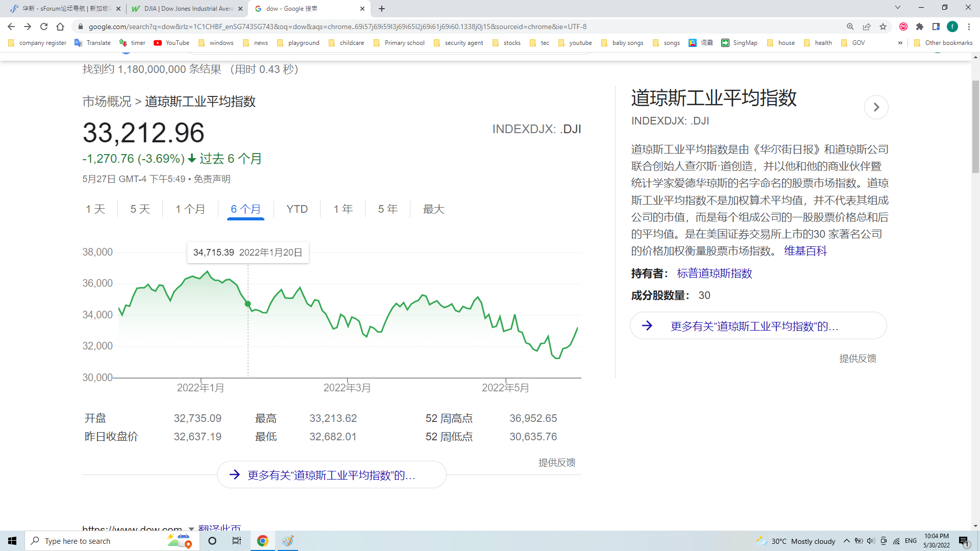Viewport: 980px width, 551px height.
Task: Open the 维基百科 link
Action: [x=805, y=251]
